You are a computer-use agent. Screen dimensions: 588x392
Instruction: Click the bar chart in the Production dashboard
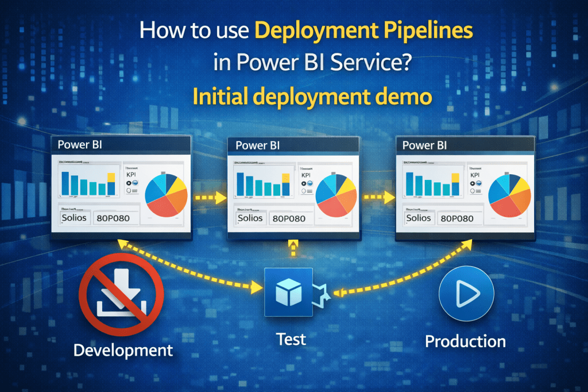click(434, 184)
